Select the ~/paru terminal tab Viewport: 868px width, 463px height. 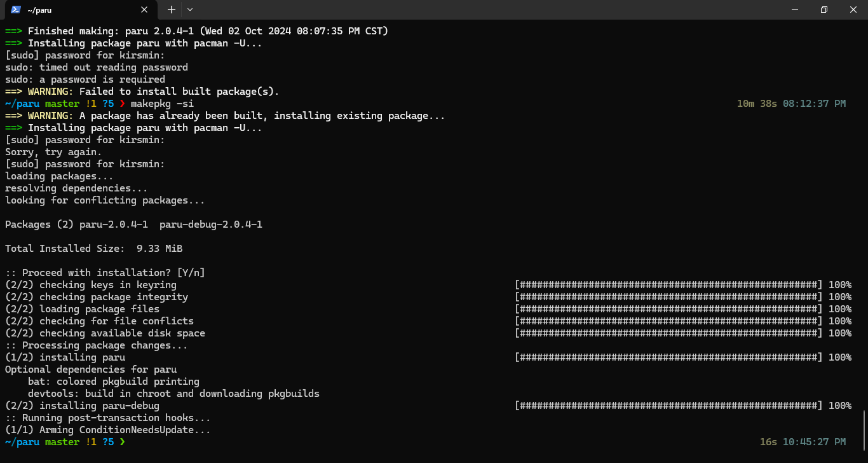(x=76, y=10)
